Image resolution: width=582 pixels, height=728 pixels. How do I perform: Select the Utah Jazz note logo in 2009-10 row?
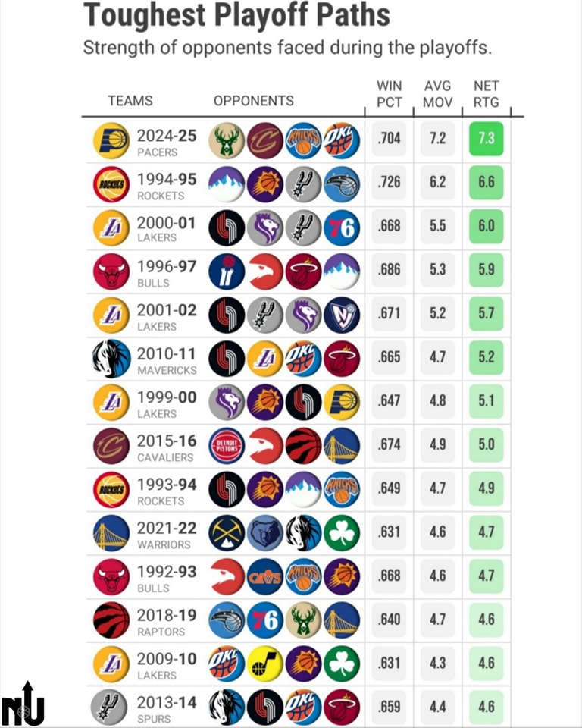coord(265,664)
